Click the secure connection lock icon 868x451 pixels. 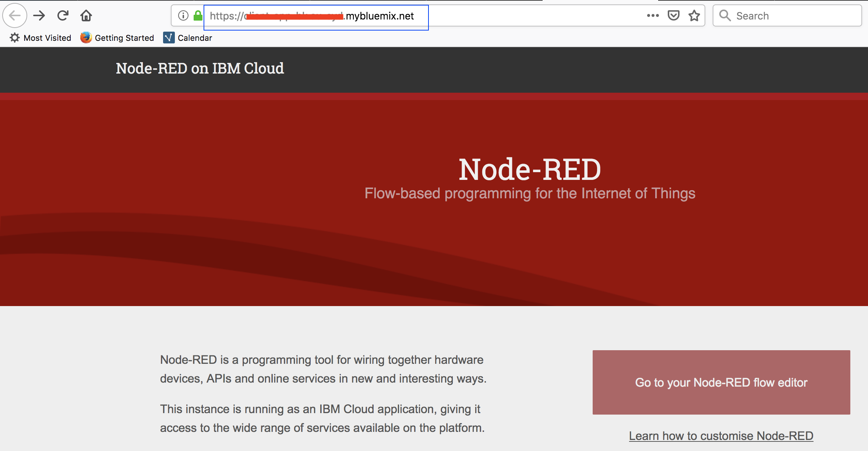[x=200, y=16]
